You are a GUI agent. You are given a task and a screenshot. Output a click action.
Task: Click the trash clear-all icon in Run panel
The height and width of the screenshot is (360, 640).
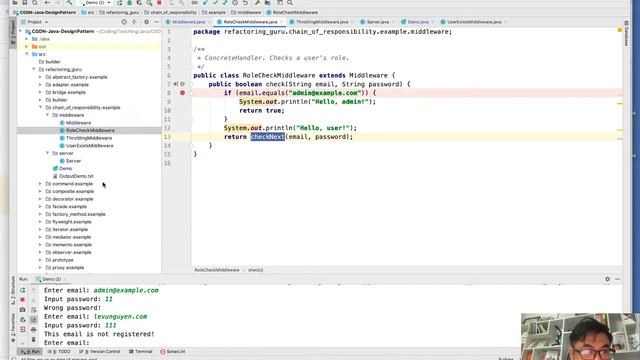point(33,339)
